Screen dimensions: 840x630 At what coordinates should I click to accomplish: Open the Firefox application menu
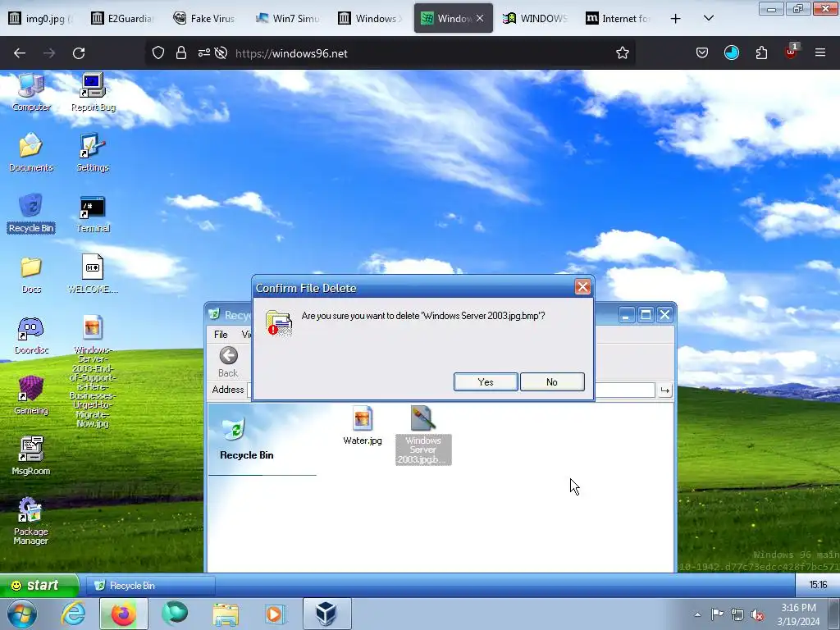point(820,52)
